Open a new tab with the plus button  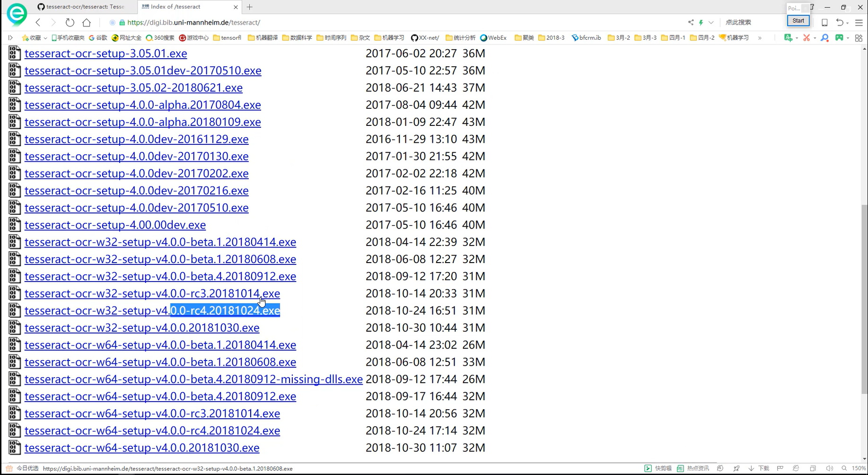250,7
